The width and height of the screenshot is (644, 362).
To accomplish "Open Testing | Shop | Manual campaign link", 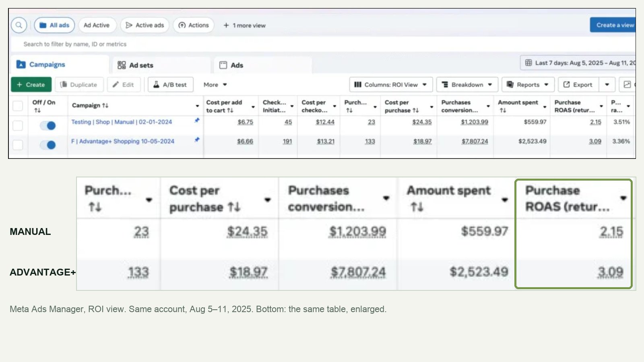I will pyautogui.click(x=122, y=122).
